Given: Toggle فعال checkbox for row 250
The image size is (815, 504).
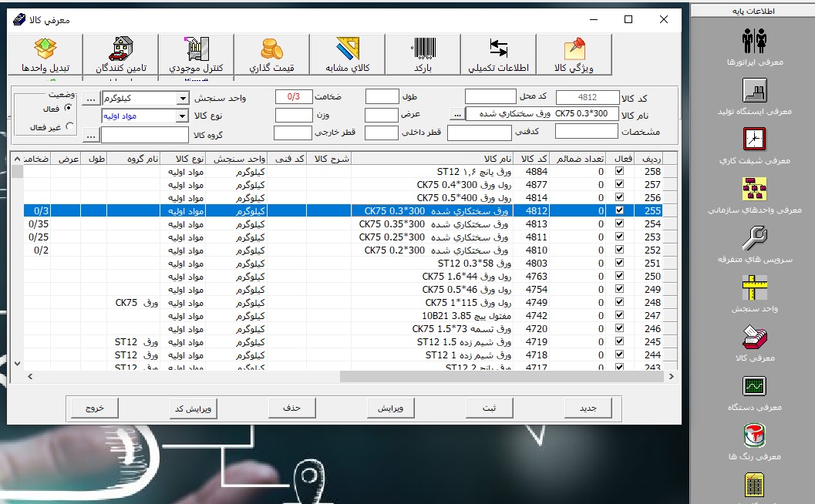Looking at the screenshot, I should [x=619, y=276].
